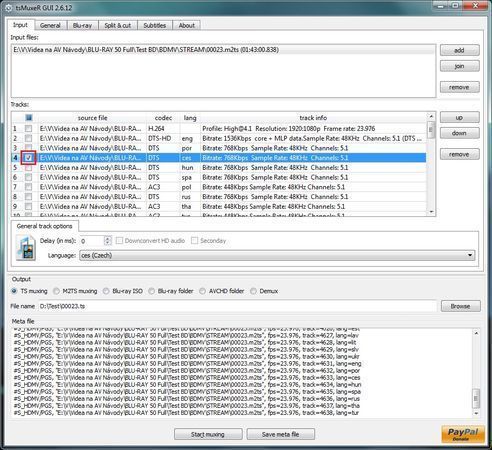Click the audio track icon in General track options
The image size is (492, 450).
tap(26, 247)
